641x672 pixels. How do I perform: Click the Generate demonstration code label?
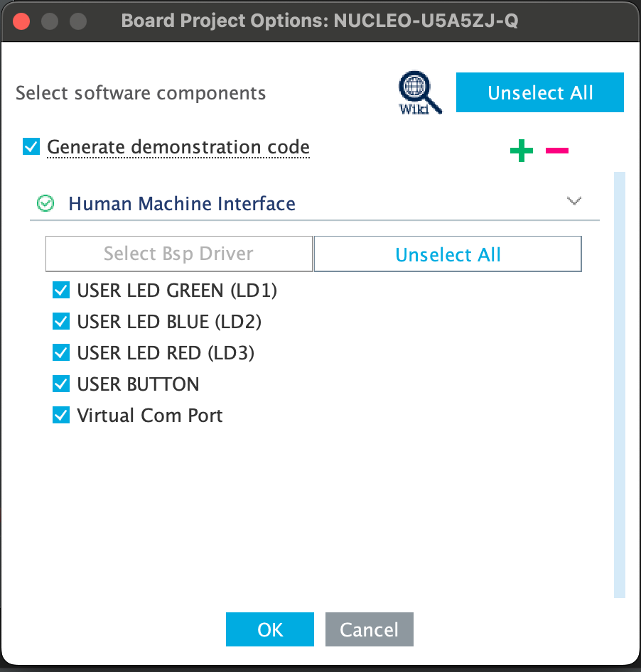tap(178, 147)
